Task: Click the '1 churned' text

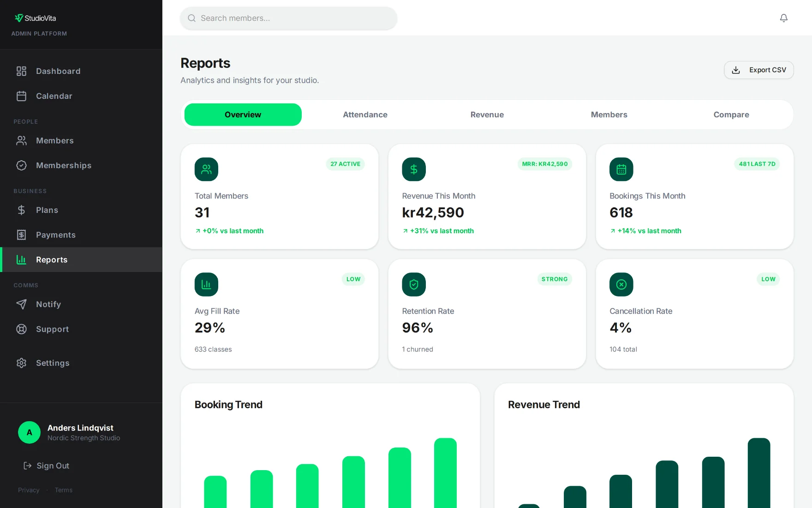Action: [418, 349]
